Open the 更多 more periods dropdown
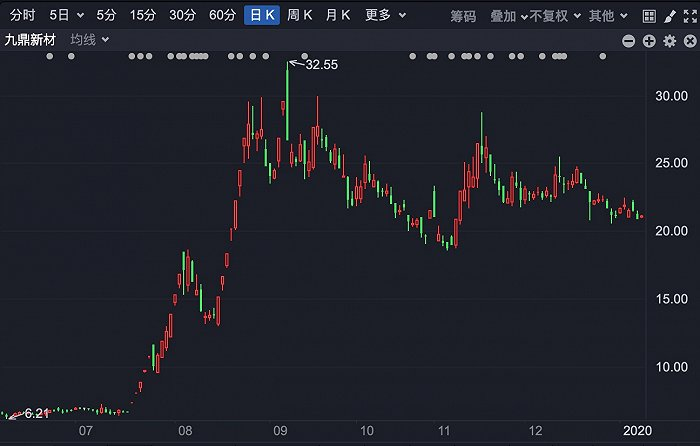This screenshot has height=446, width=700. pos(386,15)
